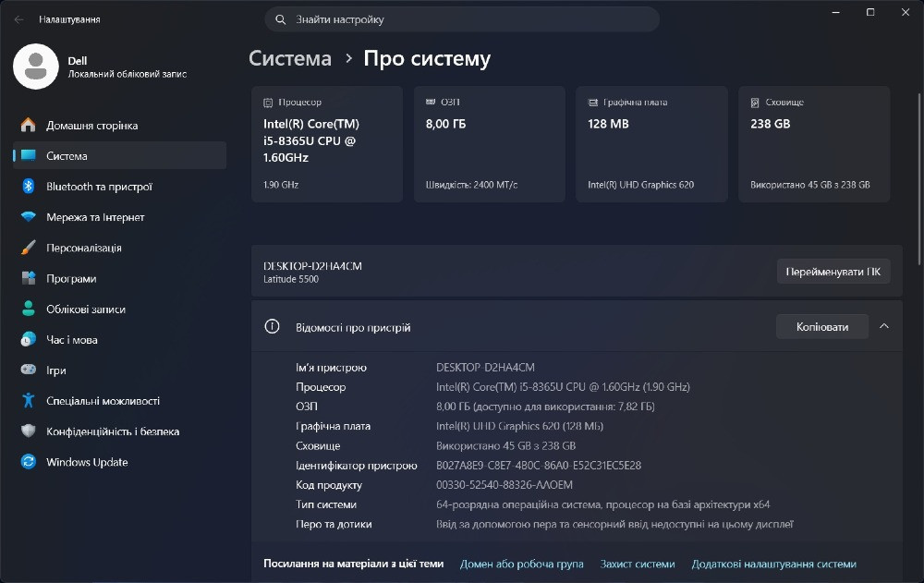Open Домашня сторінка in the sidebar
The height and width of the screenshot is (583, 924).
click(x=119, y=125)
